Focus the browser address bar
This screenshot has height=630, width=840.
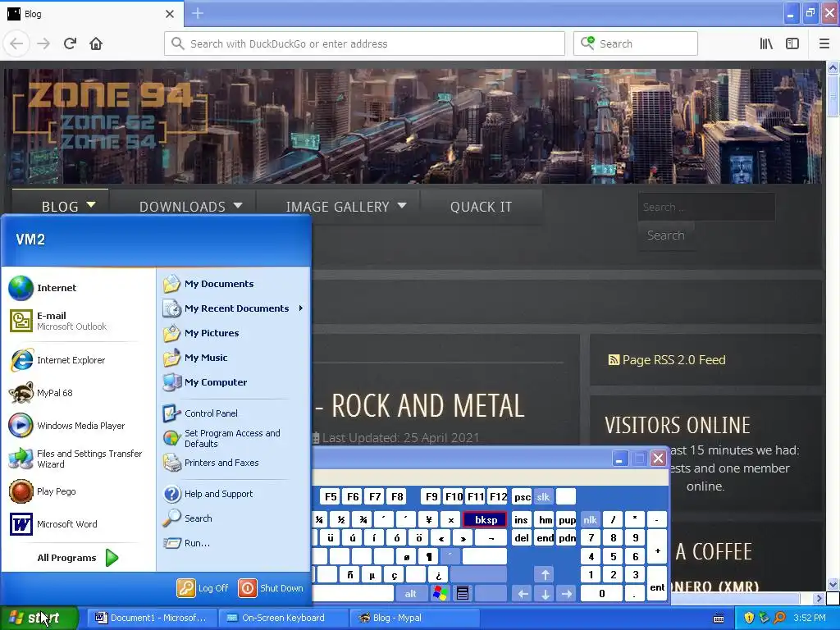(x=364, y=43)
